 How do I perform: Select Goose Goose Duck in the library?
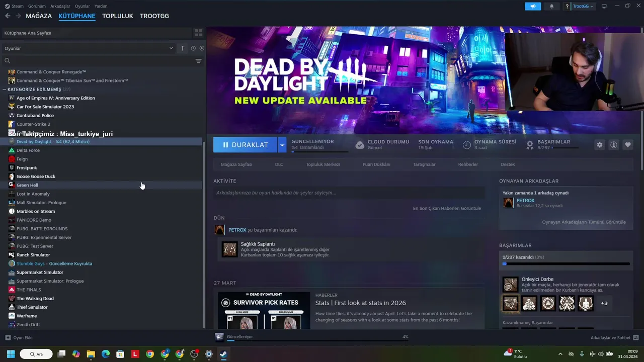pos(102,176)
